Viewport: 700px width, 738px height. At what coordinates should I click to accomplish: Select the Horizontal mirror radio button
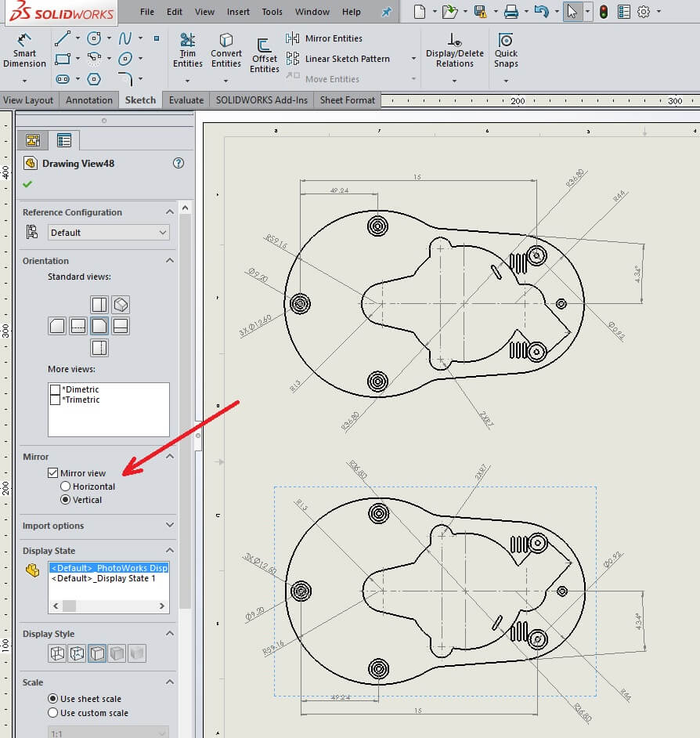coord(66,486)
